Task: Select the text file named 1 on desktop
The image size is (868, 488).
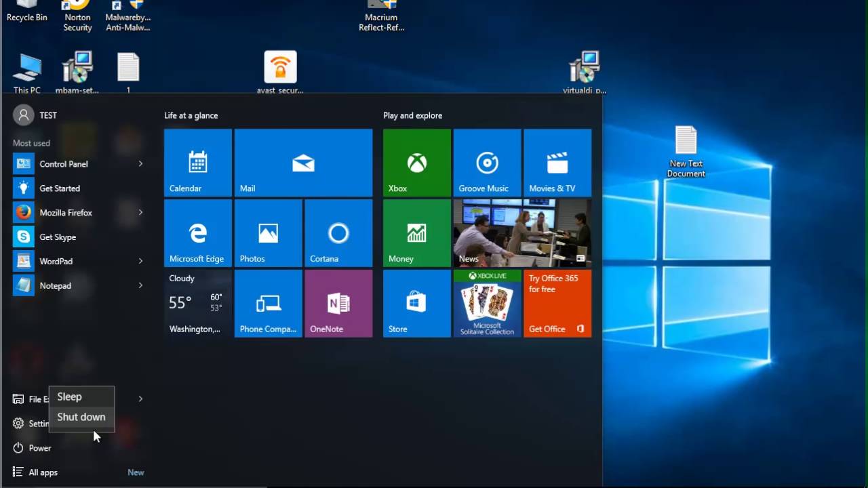Action: point(128,73)
